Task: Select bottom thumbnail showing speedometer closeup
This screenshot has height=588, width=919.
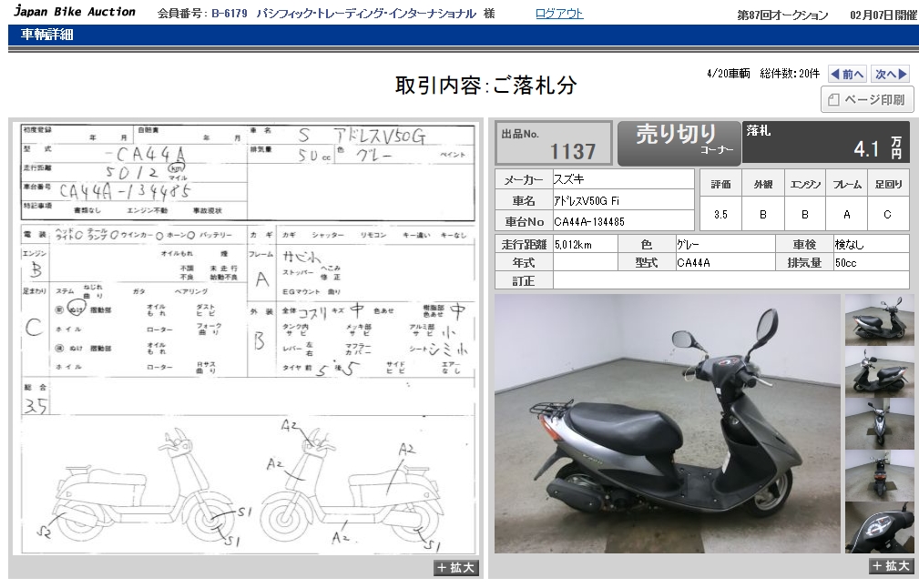Action: click(x=879, y=528)
